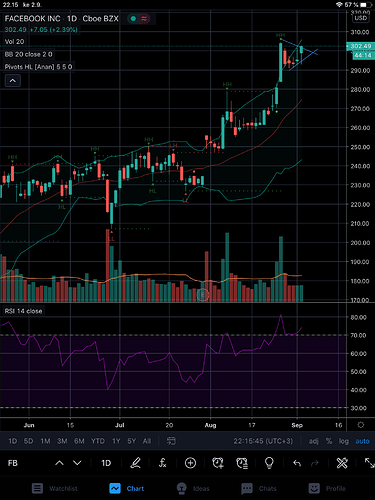Select the 6M time range
The height and width of the screenshot is (500, 375).
click(x=79, y=441)
